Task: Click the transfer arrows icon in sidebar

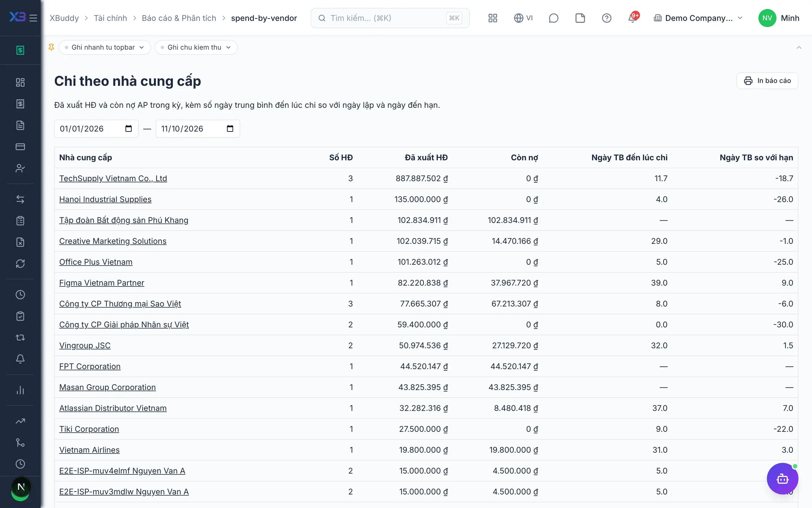Action: point(20,199)
